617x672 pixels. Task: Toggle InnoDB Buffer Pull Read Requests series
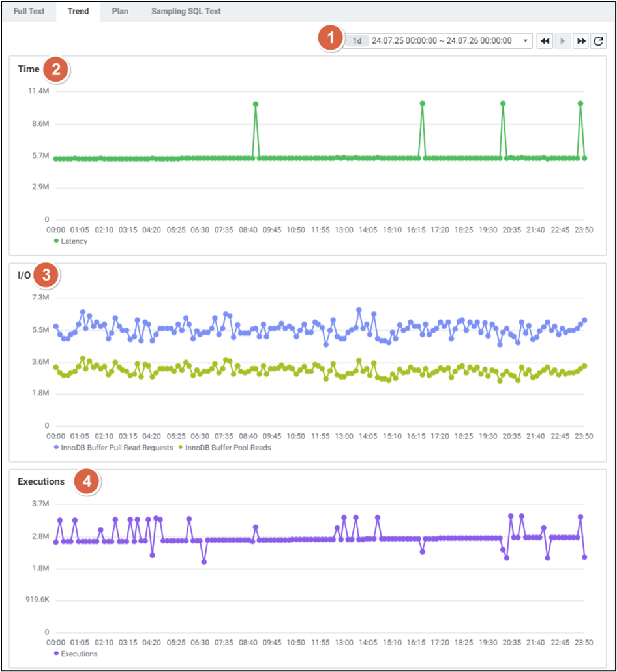(114, 448)
